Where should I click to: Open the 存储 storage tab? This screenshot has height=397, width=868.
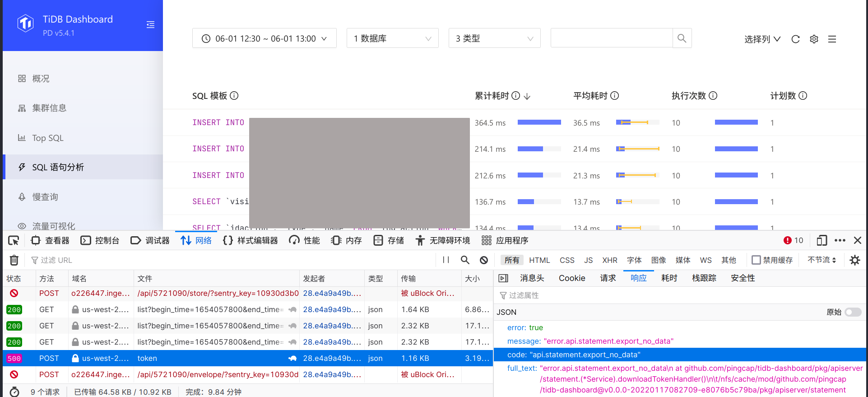tap(389, 241)
